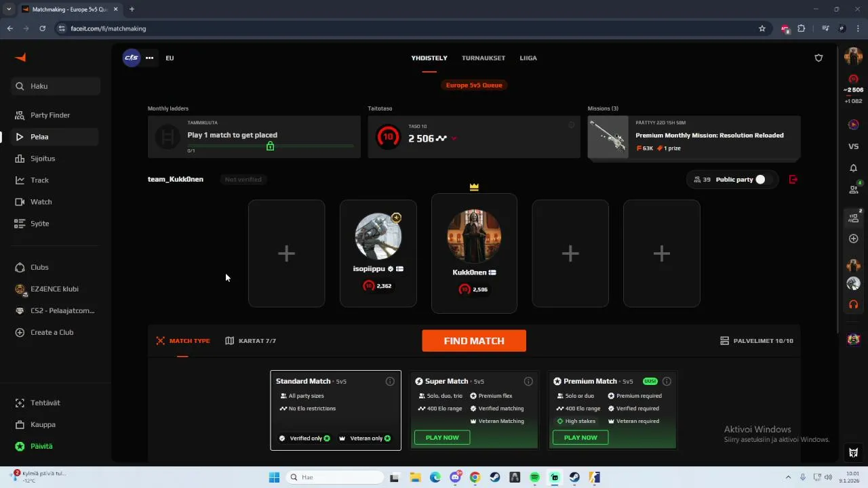This screenshot has width=868, height=488.
Task: Click the FIND MATCH button
Action: (x=474, y=341)
